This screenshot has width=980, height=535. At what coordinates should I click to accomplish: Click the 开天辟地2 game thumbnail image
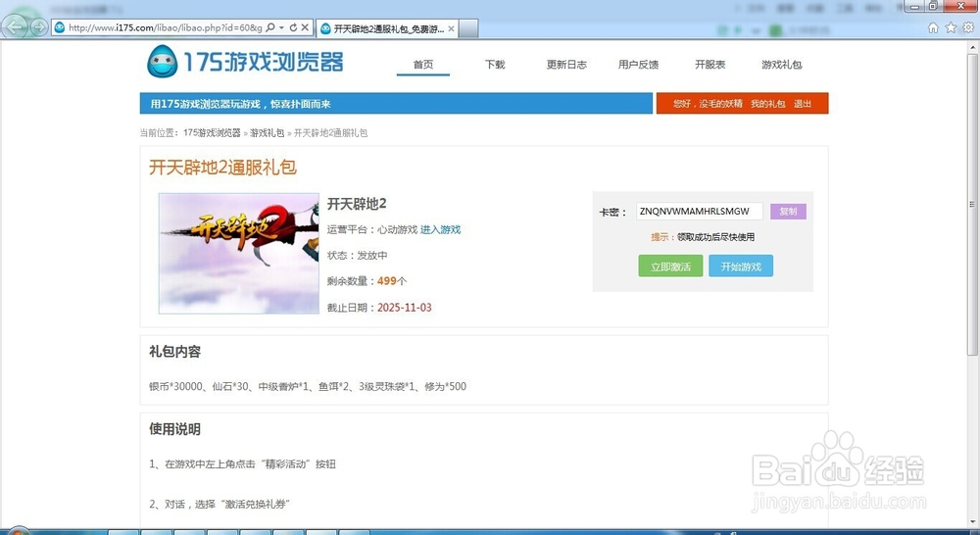(x=239, y=253)
